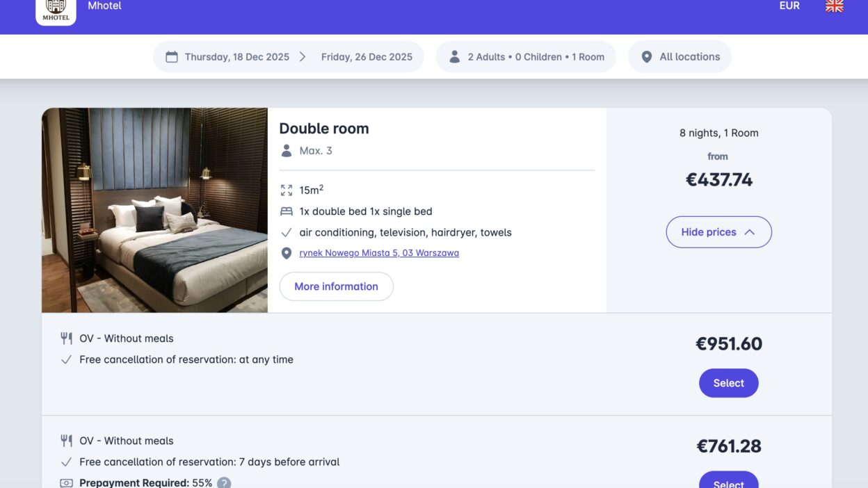Open the rynek Nowego Miasta address link

[379, 252]
